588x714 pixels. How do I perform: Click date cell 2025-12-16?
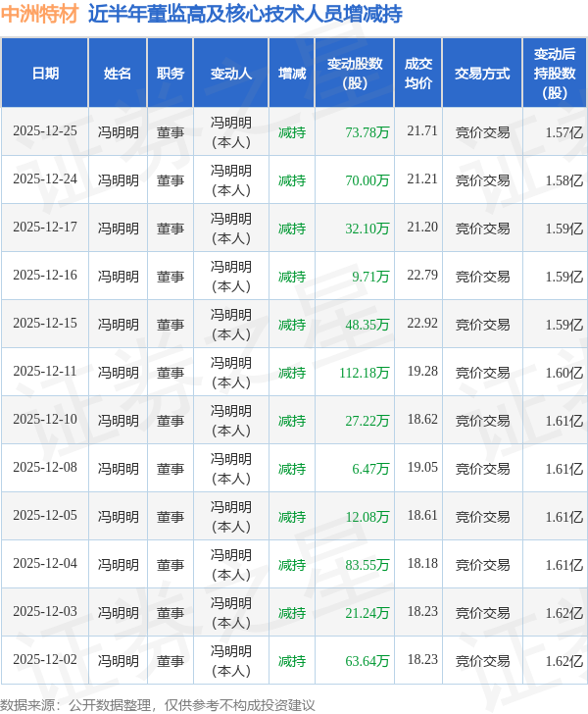click(x=45, y=275)
